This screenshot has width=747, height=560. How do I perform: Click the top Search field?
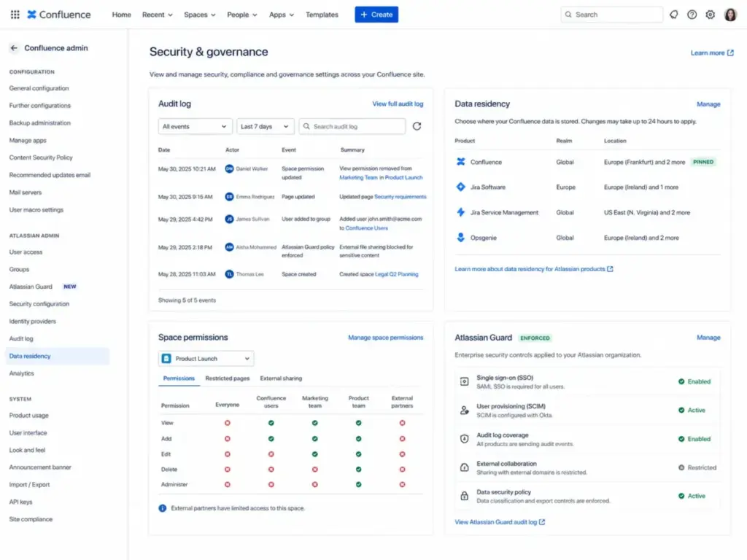(x=612, y=15)
